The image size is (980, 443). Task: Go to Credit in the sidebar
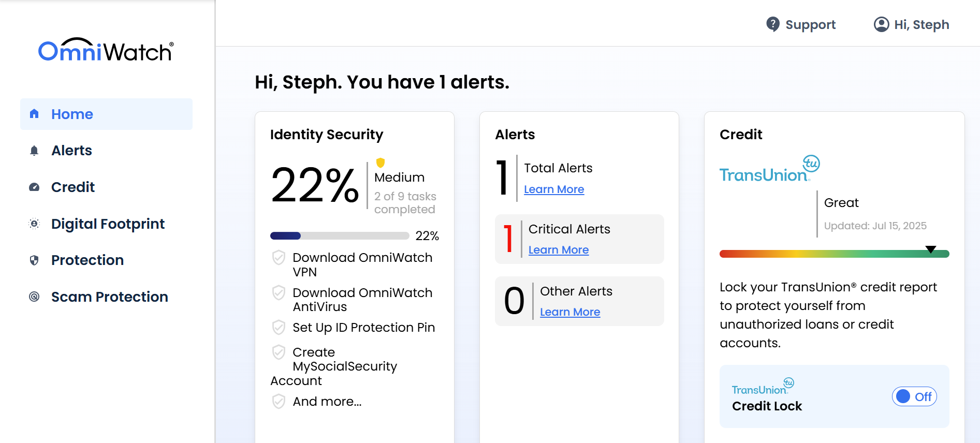pos(106,187)
